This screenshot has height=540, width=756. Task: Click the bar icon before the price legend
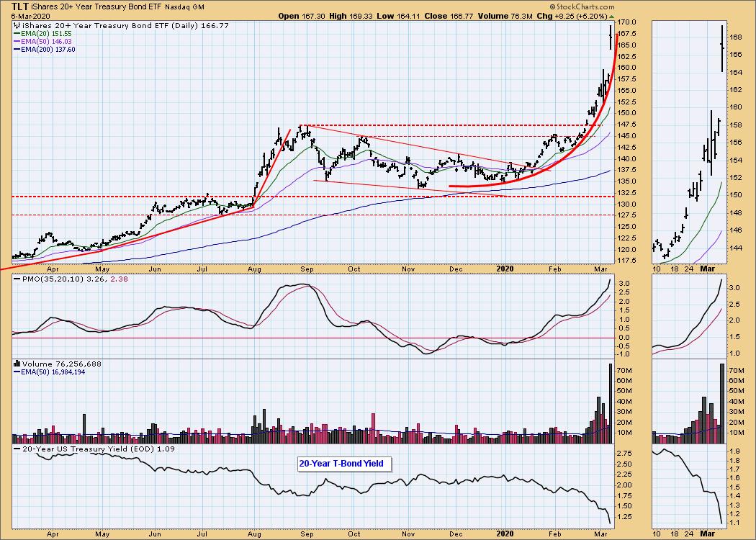coord(16,25)
